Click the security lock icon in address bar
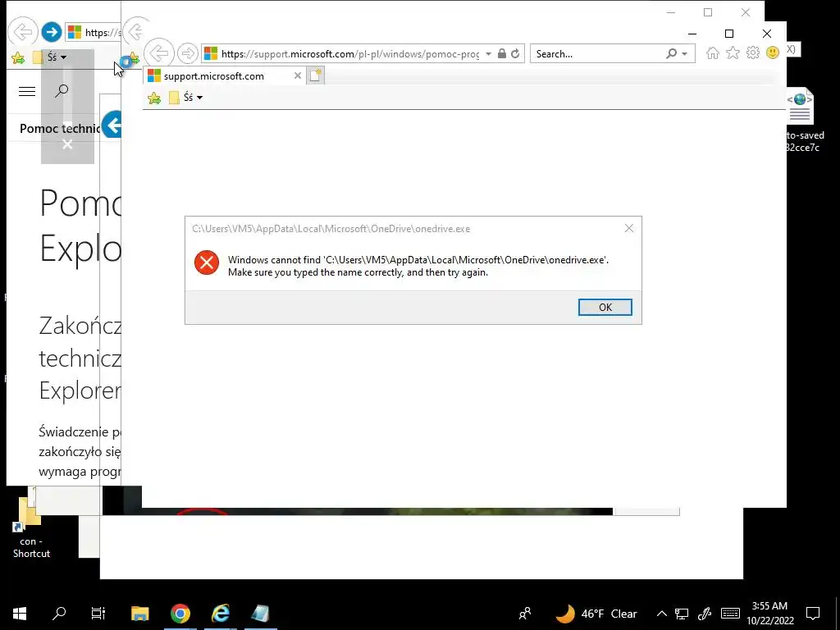840x630 pixels. tap(501, 53)
